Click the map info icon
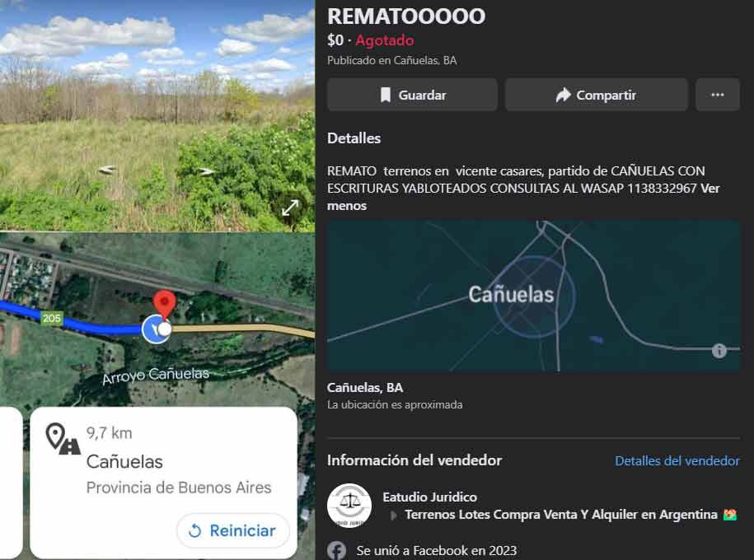This screenshot has width=754, height=560. click(719, 351)
